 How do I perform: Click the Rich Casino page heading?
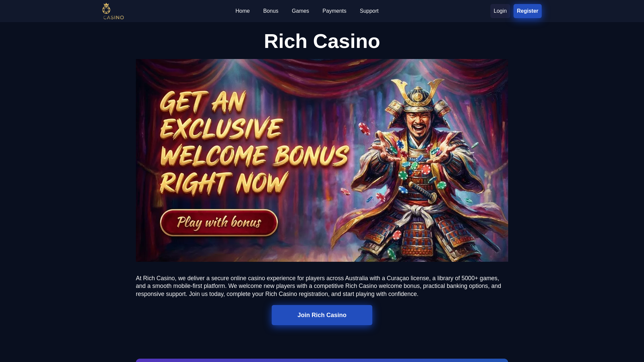click(322, 41)
